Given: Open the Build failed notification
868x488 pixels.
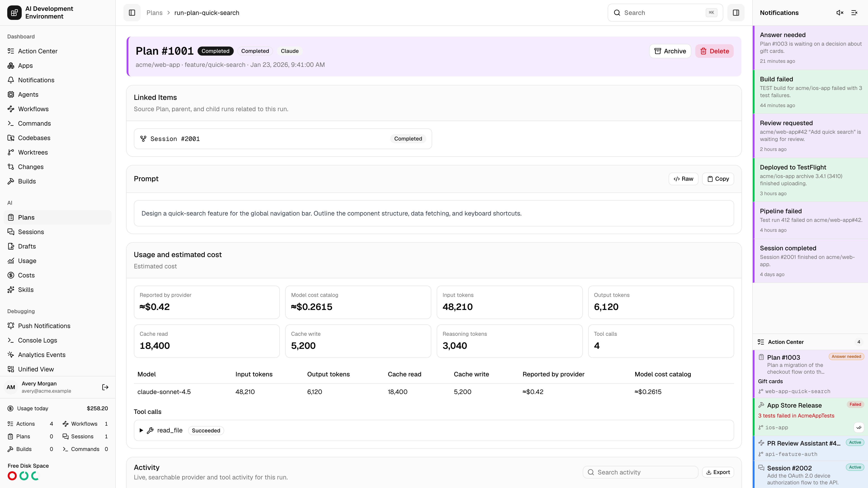Looking at the screenshot, I should (810, 92).
